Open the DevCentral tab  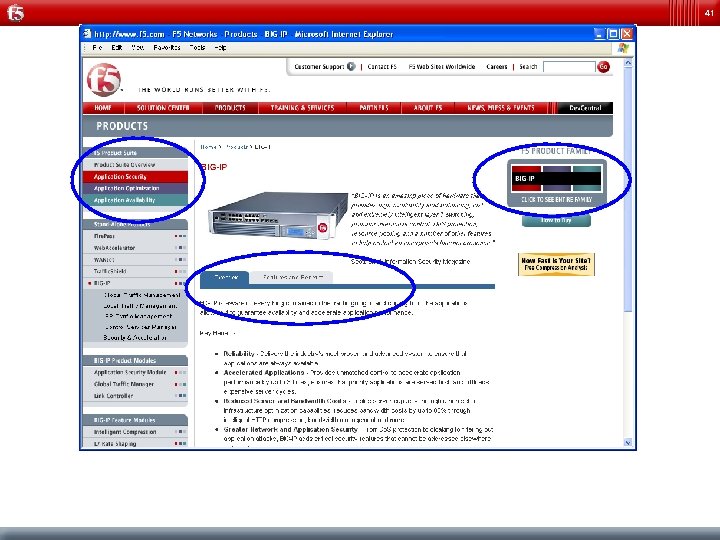[585, 108]
